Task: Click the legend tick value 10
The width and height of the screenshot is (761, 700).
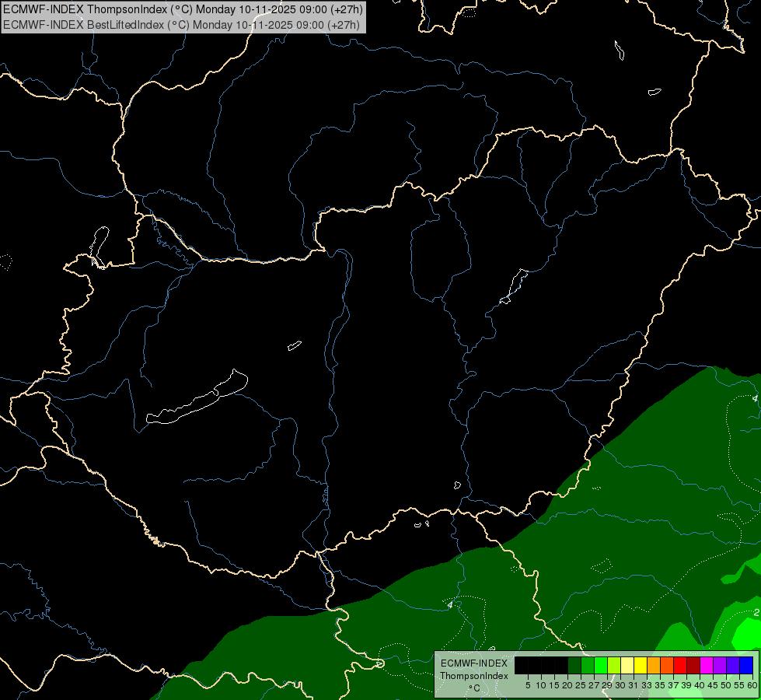Action: pyautogui.click(x=541, y=685)
